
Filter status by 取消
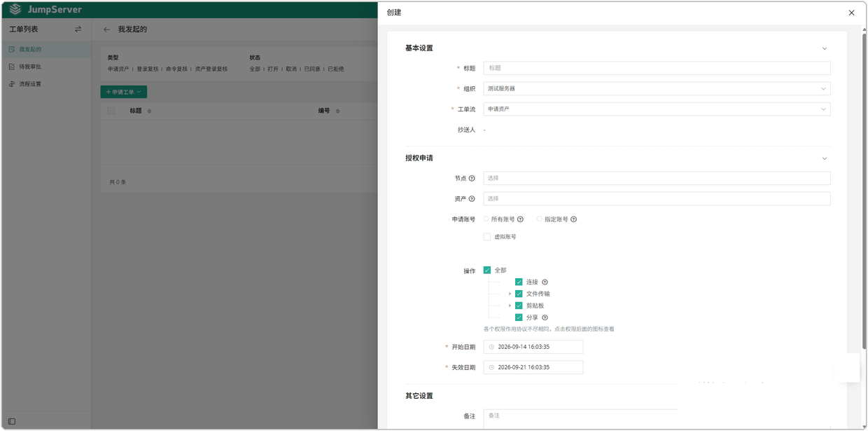pyautogui.click(x=291, y=69)
